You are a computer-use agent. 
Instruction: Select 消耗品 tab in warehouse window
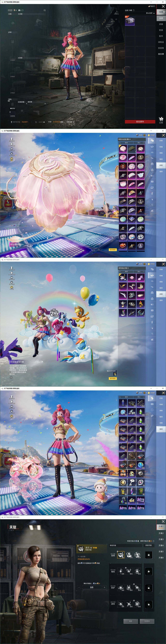tap(161, 42)
